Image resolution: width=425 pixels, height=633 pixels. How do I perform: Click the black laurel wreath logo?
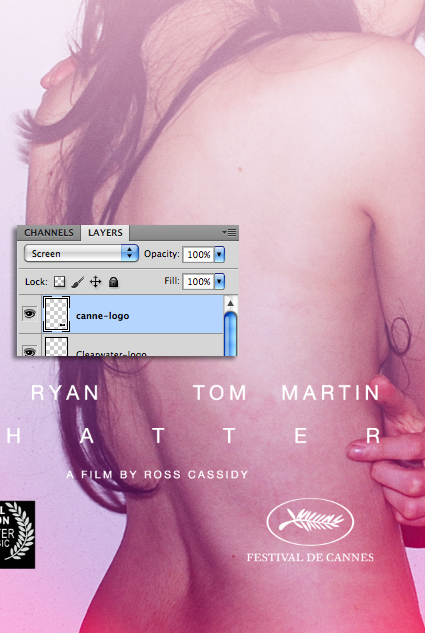pos(17,534)
